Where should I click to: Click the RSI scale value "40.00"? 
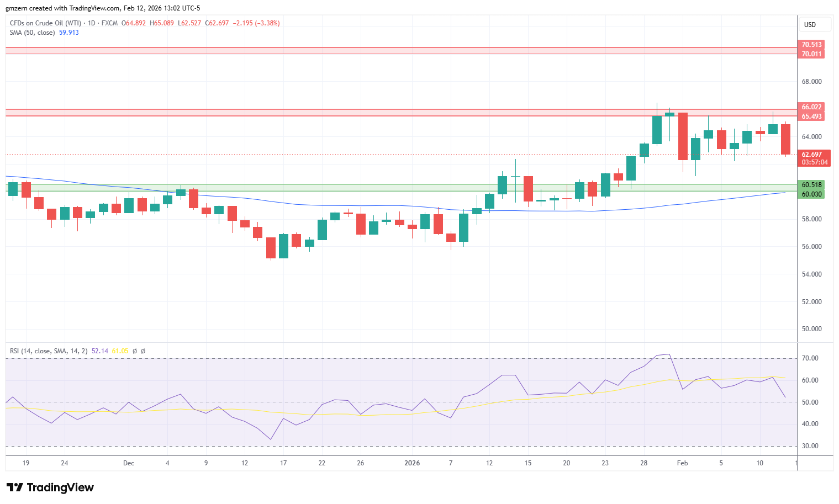pyautogui.click(x=810, y=424)
